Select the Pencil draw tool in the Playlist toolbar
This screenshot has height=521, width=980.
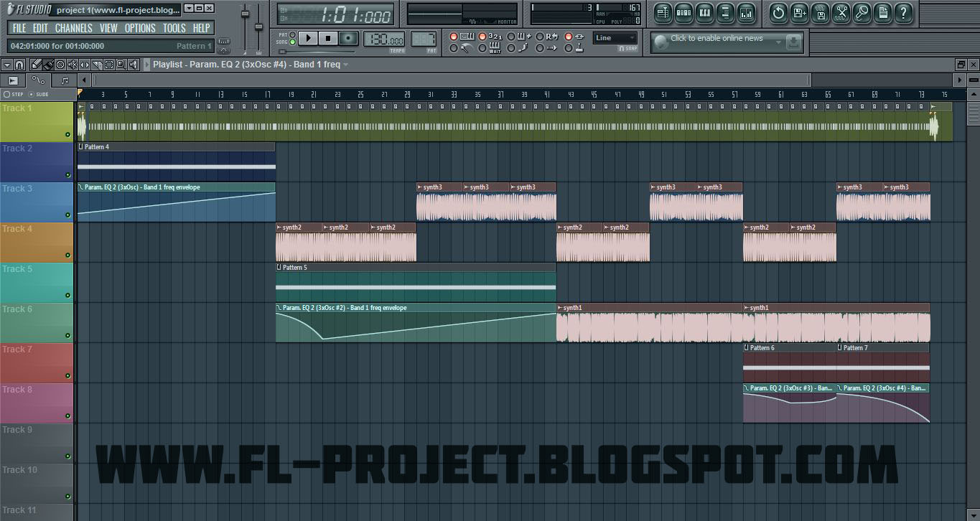point(37,65)
